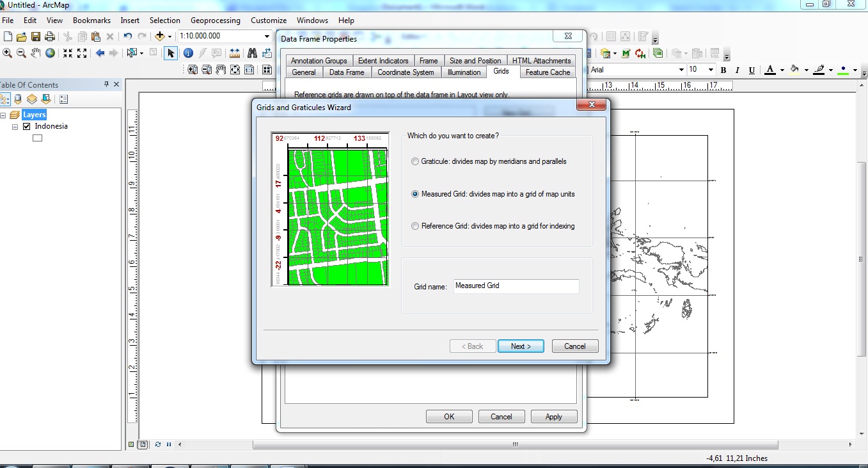868x468 pixels.
Task: Open the Identify tool
Action: pyautogui.click(x=189, y=53)
